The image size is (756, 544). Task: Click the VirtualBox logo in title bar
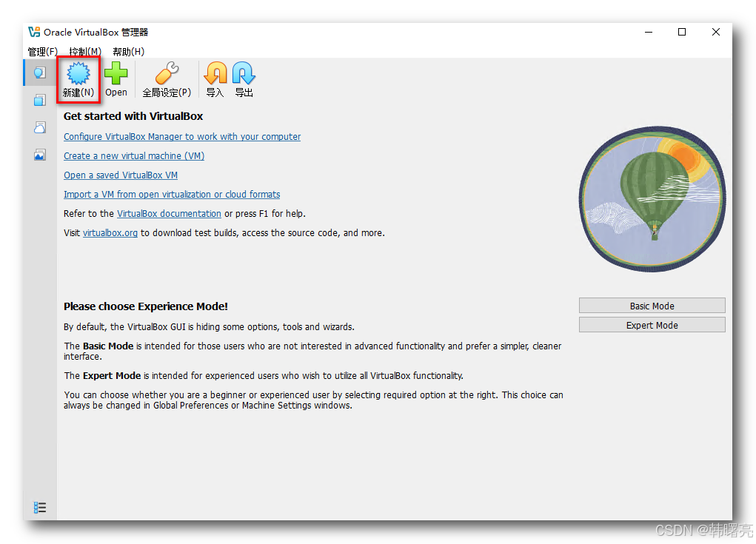pos(34,32)
